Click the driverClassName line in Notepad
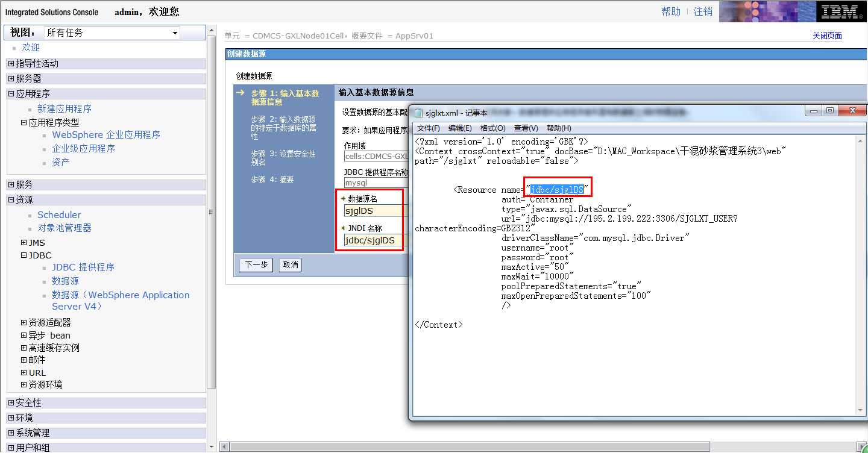 pyautogui.click(x=596, y=238)
